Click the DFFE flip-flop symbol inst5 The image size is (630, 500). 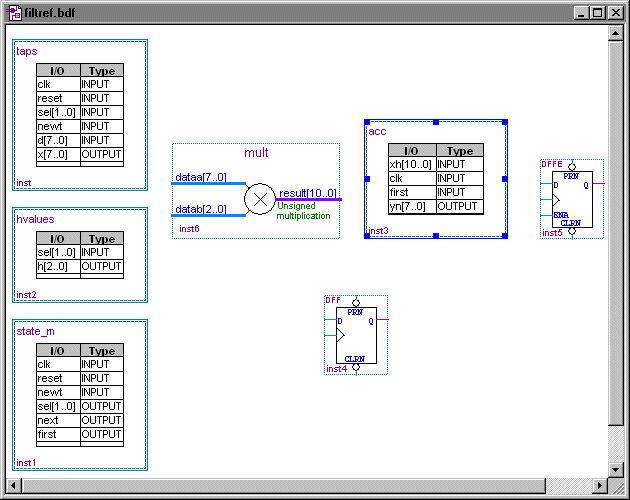pos(571,198)
